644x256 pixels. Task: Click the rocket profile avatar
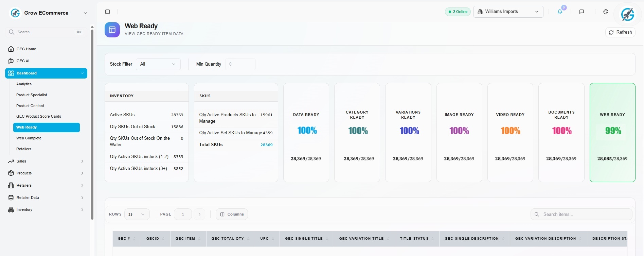tap(627, 14)
